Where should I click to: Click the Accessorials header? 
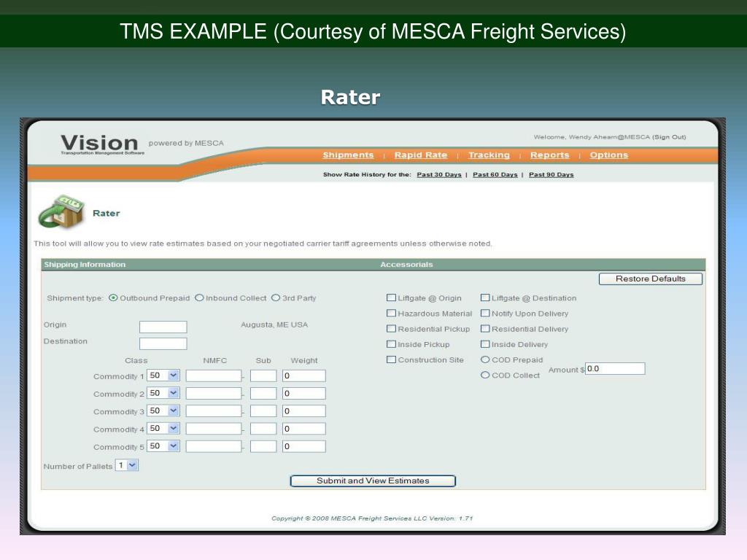pyautogui.click(x=406, y=265)
